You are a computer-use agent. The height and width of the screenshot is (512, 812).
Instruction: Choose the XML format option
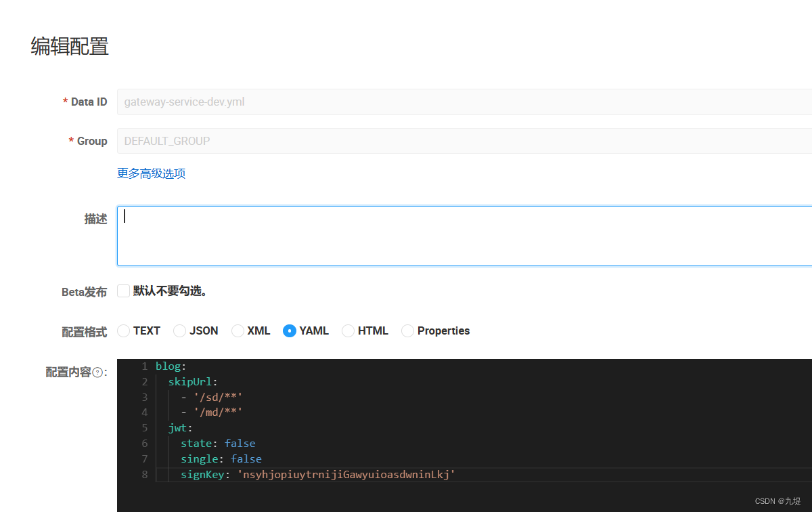238,330
